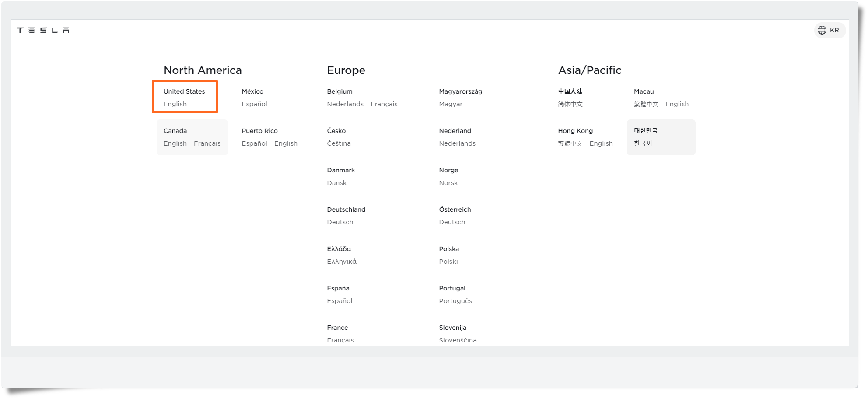Screen dimensions: 868x398
Task: Select English under Canada
Action: tap(175, 143)
